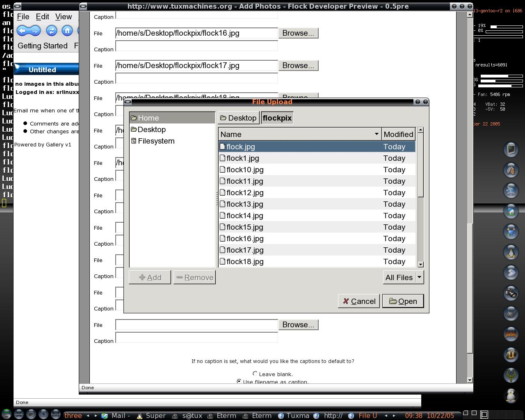Launch the Unreal Tournament dock icon
Screen dimensions: 525x420
point(511,354)
